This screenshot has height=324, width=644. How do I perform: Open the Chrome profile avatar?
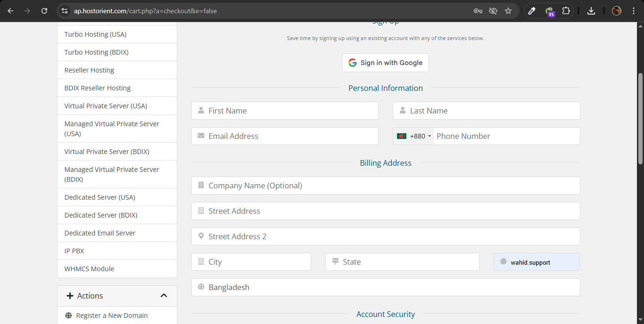[616, 11]
